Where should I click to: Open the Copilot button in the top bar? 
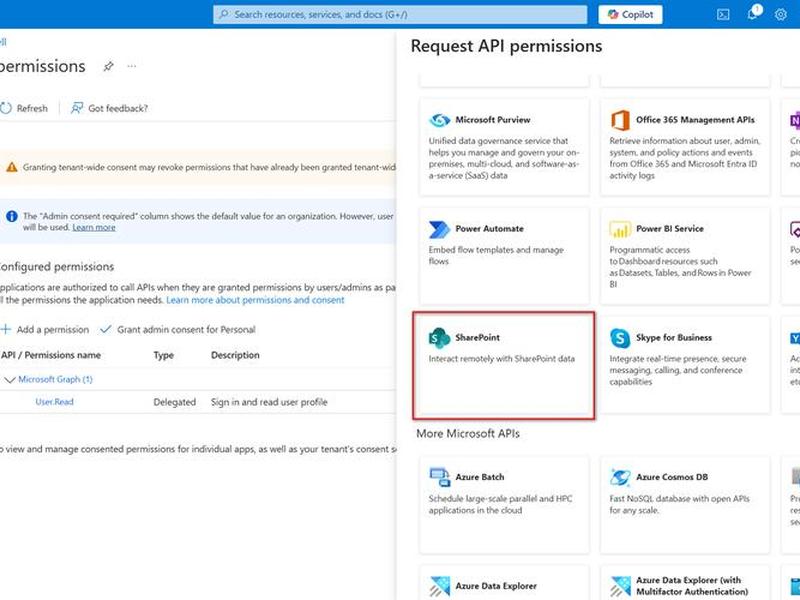coord(630,14)
